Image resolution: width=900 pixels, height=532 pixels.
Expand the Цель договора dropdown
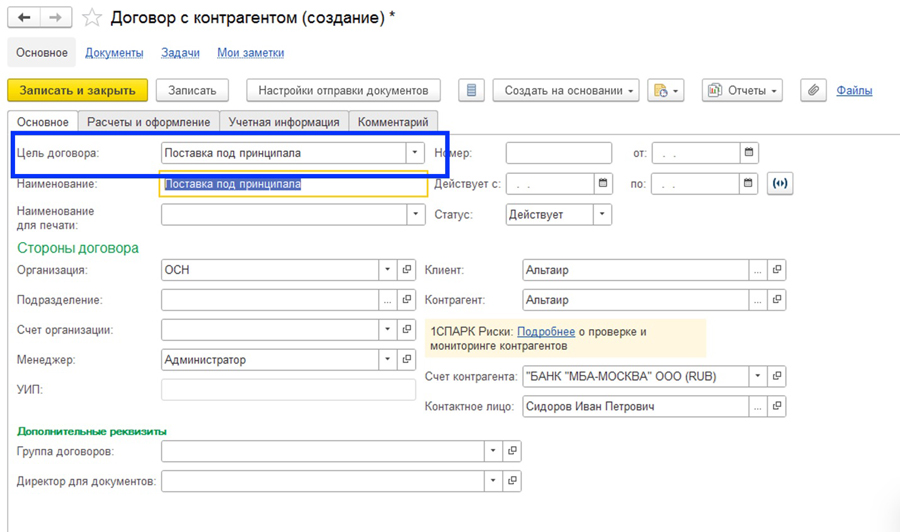(x=415, y=153)
